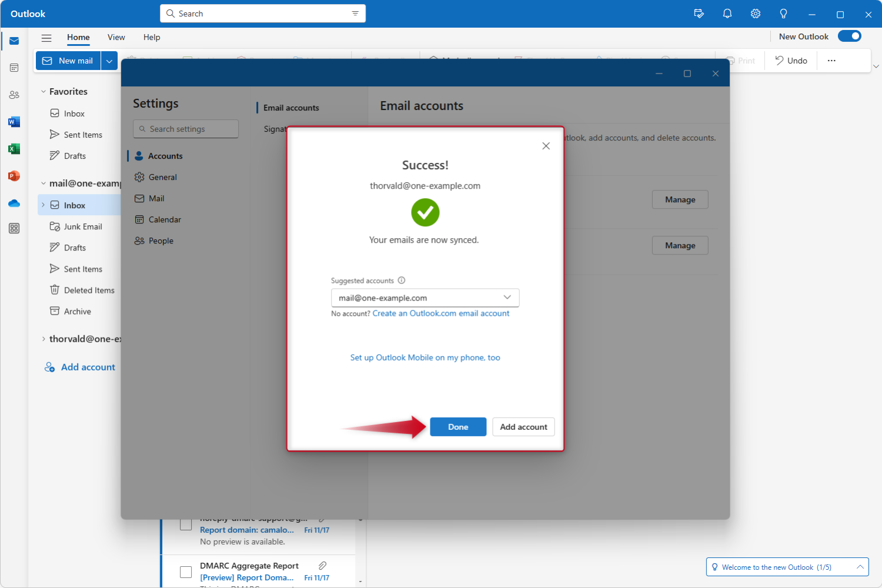Image resolution: width=882 pixels, height=588 pixels.
Task: Switch to the View tab
Action: point(116,37)
